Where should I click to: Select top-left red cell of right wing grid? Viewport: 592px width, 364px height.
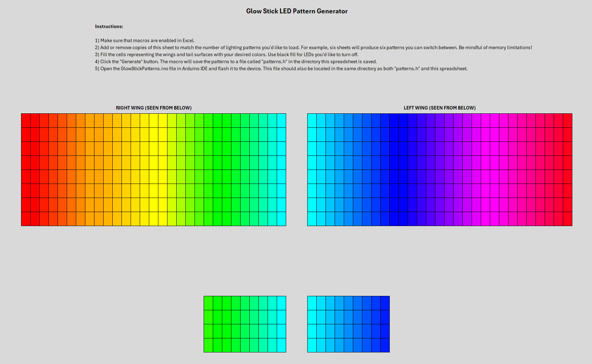tap(26, 121)
